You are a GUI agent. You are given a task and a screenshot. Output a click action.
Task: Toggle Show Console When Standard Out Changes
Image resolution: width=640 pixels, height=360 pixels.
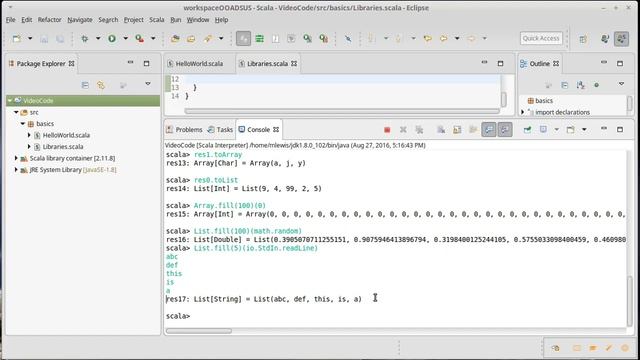(x=489, y=130)
